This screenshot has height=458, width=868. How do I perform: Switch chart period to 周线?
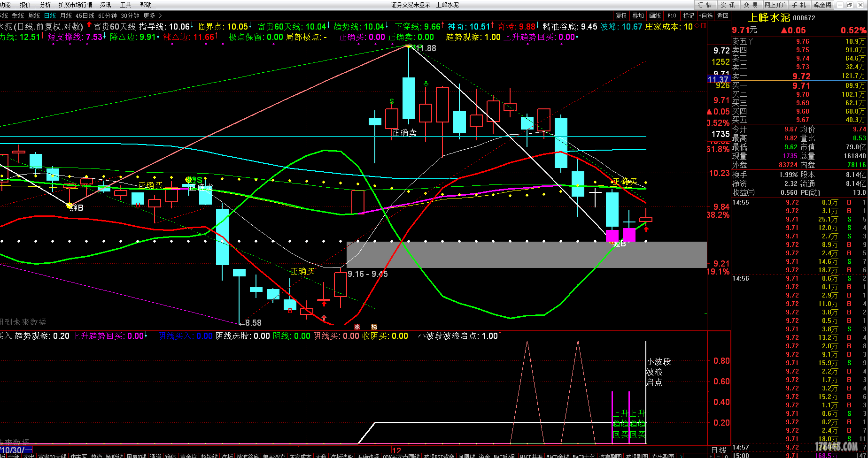click(x=34, y=15)
